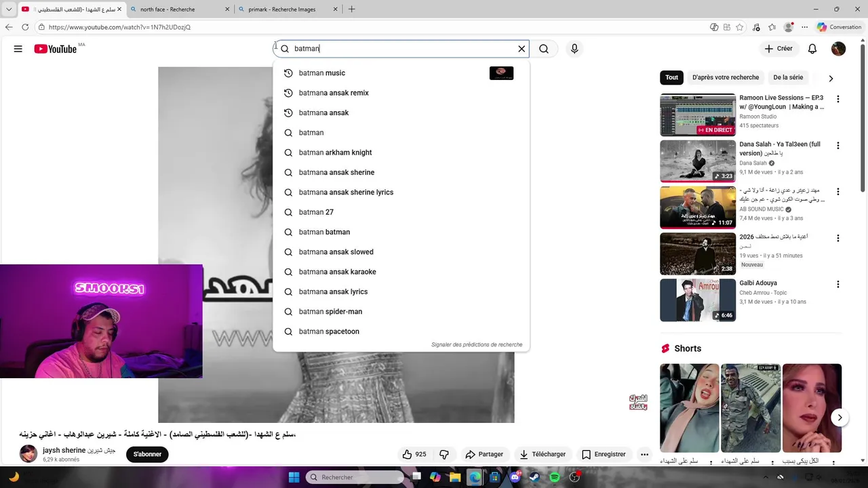This screenshot has height=488, width=868.
Task: Clear the search box with X
Action: coord(521,49)
